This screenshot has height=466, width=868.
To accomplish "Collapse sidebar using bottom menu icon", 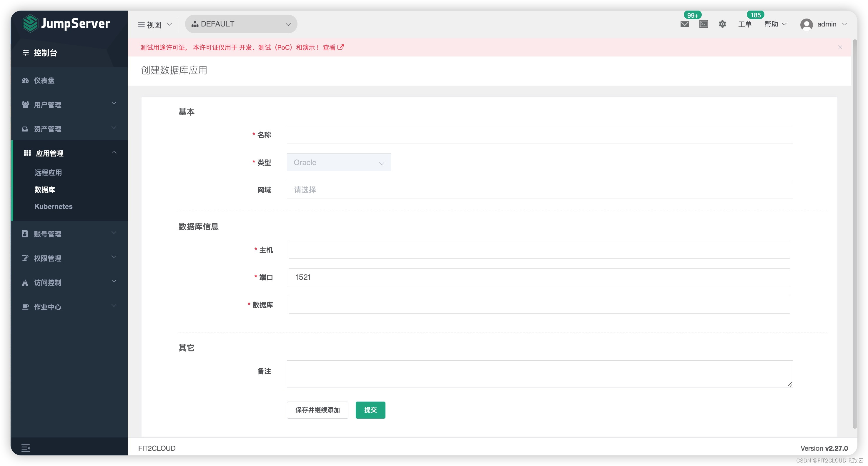I will 26,448.
